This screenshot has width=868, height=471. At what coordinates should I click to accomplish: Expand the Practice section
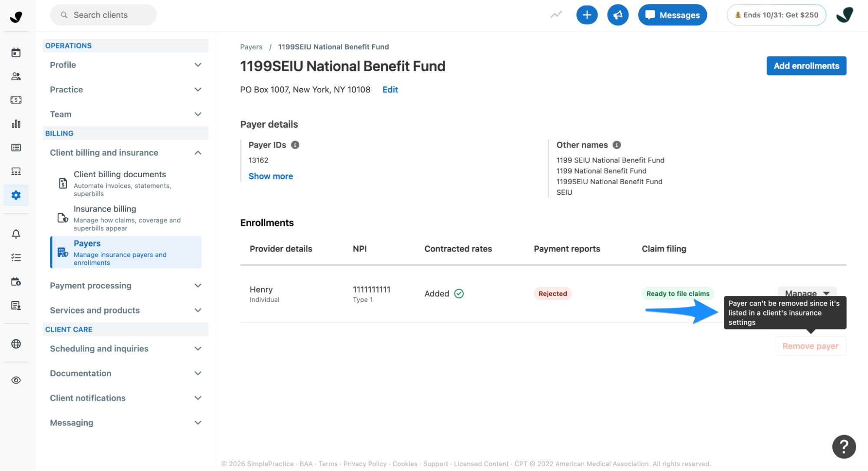(125, 90)
